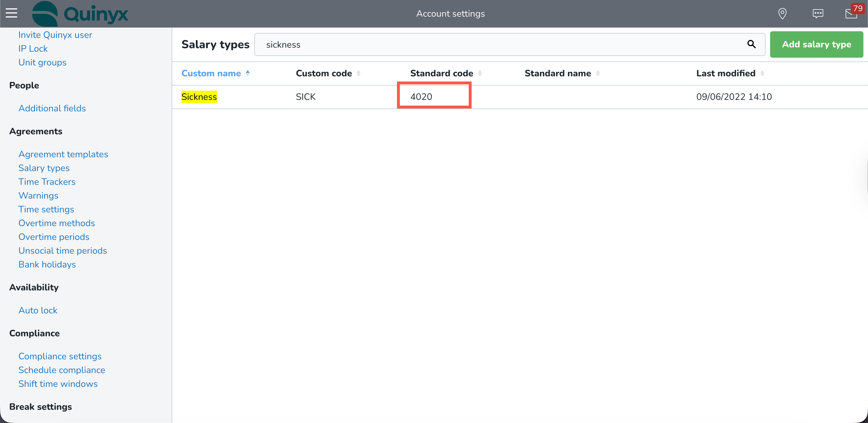
Task: Go to Time Trackers settings
Action: (x=47, y=182)
